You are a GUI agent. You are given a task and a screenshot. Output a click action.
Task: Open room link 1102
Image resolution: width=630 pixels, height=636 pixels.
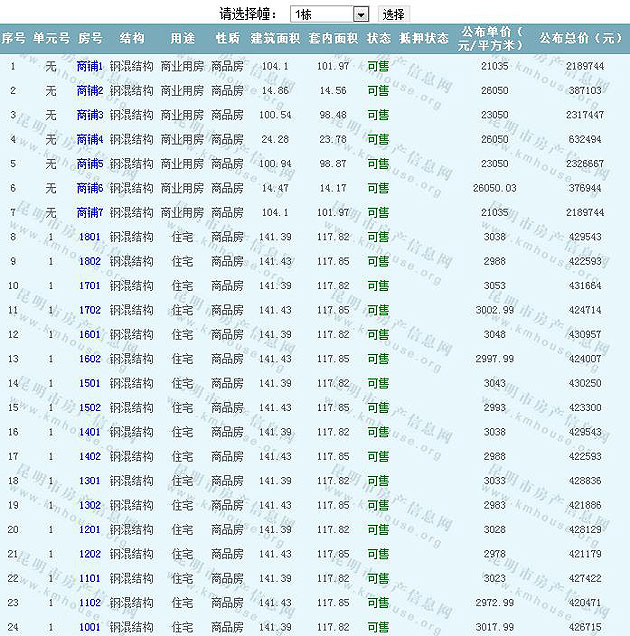[x=90, y=602]
